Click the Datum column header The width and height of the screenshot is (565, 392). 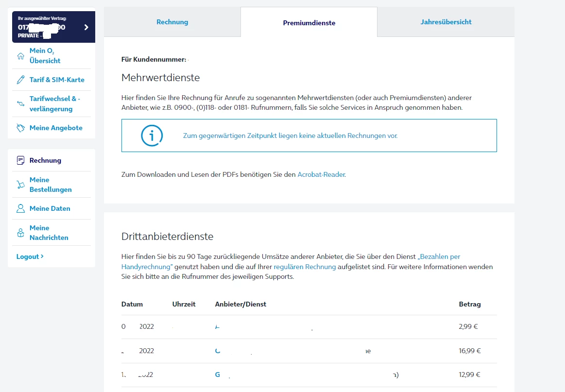point(132,305)
